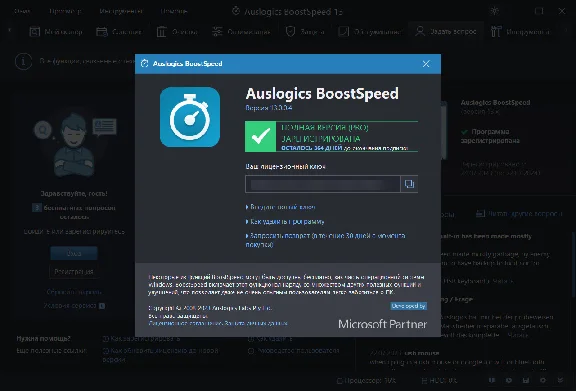Open the 'Защита личных данных' privacy link
576x391 pixels.
coord(256,323)
